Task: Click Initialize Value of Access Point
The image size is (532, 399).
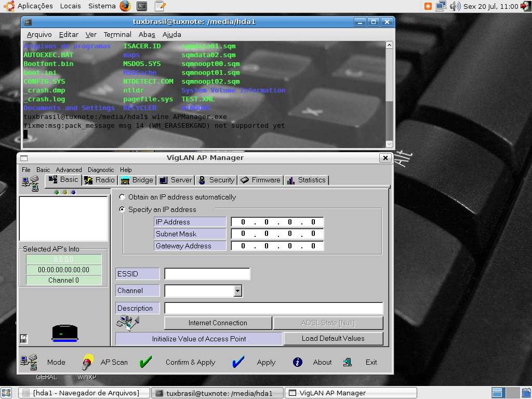Action: point(199,339)
